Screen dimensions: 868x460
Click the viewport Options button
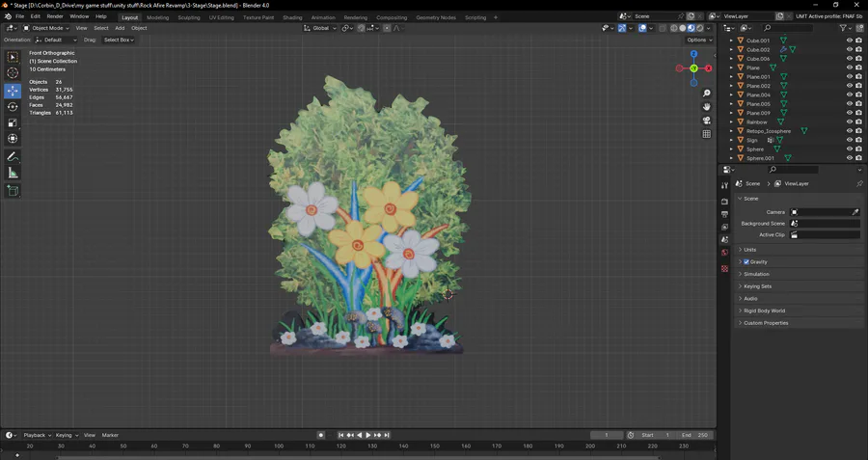(x=699, y=40)
